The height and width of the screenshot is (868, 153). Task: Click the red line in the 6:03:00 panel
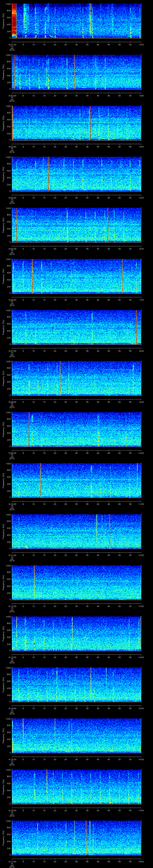tap(90, 123)
